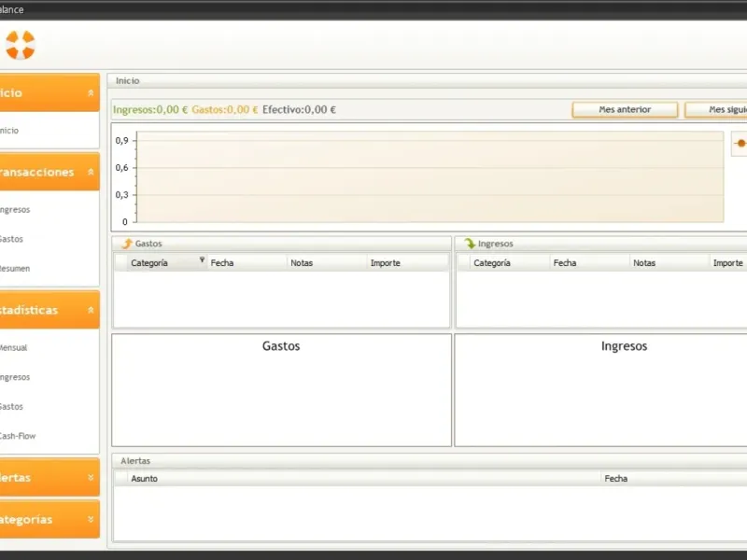Click the 0,3 axis label on chart
The image size is (747, 560).
click(x=122, y=195)
